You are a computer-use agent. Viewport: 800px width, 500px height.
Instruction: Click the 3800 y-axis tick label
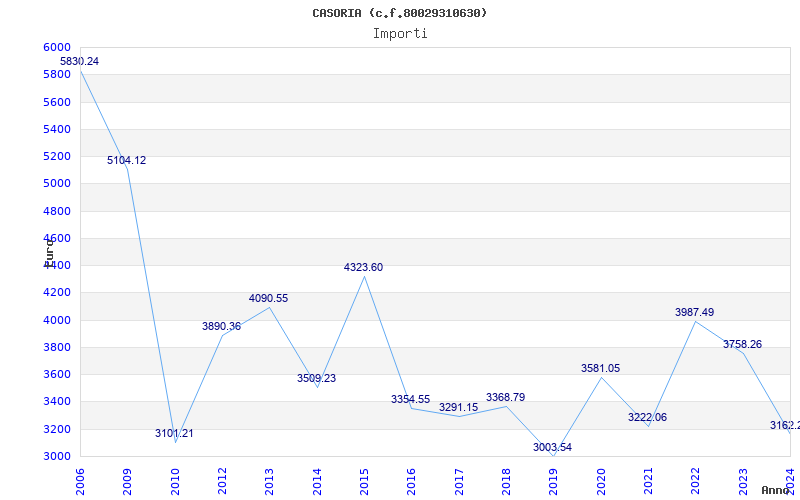[x=57, y=347]
